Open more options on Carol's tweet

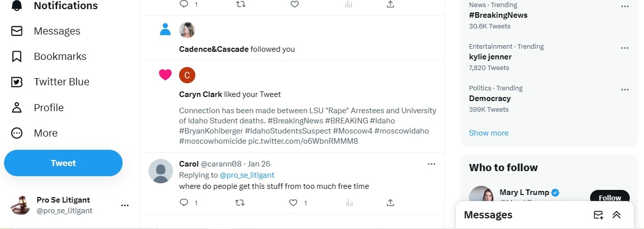pos(431,163)
